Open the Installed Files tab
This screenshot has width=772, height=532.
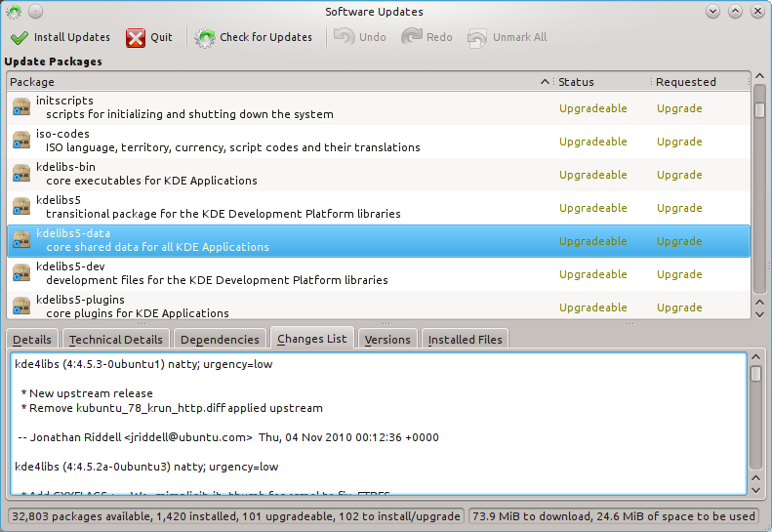point(465,340)
